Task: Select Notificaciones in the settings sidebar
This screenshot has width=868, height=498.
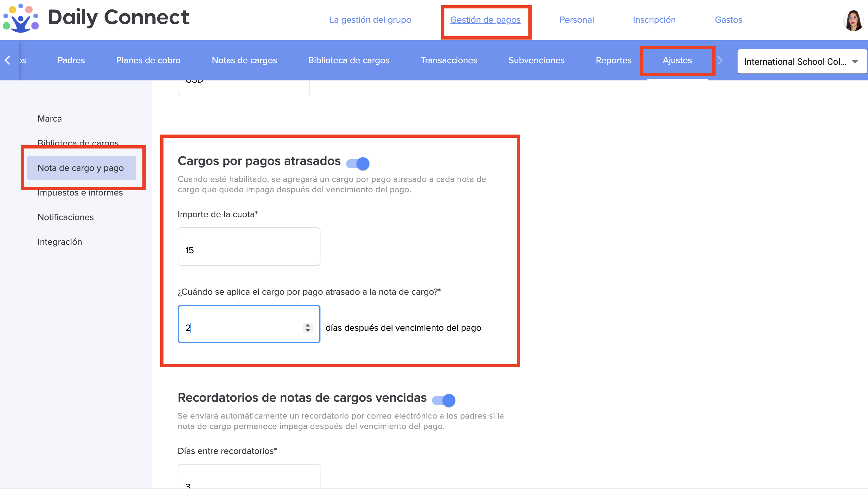Action: (66, 217)
